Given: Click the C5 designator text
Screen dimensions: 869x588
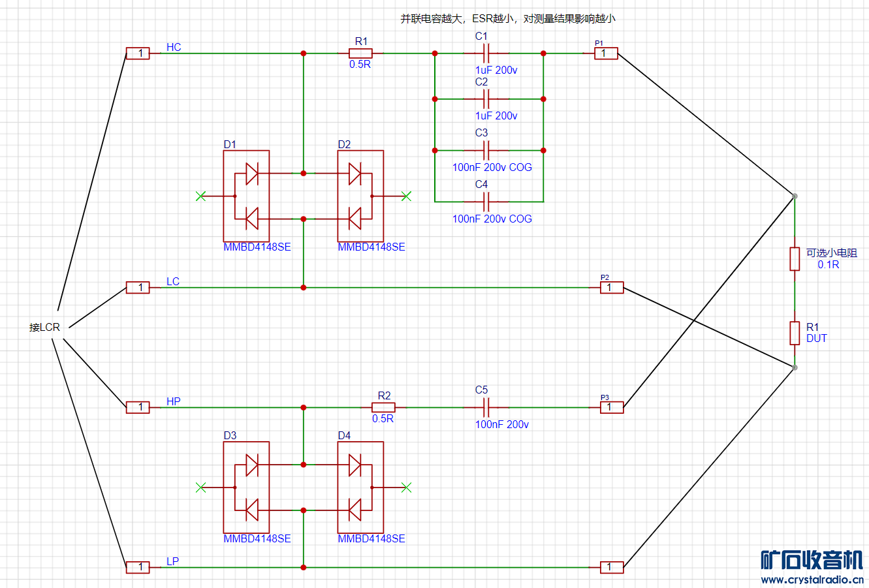Looking at the screenshot, I should coord(481,390).
